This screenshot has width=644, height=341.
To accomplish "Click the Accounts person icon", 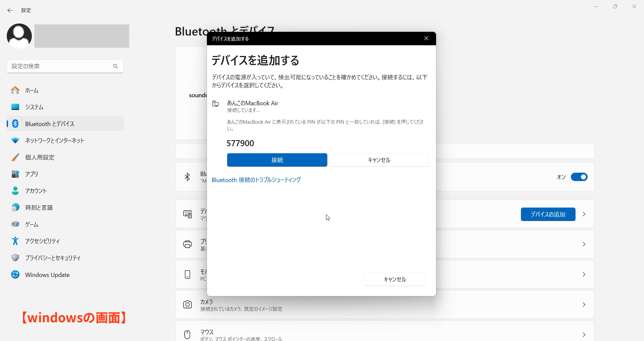I will 15,191.
